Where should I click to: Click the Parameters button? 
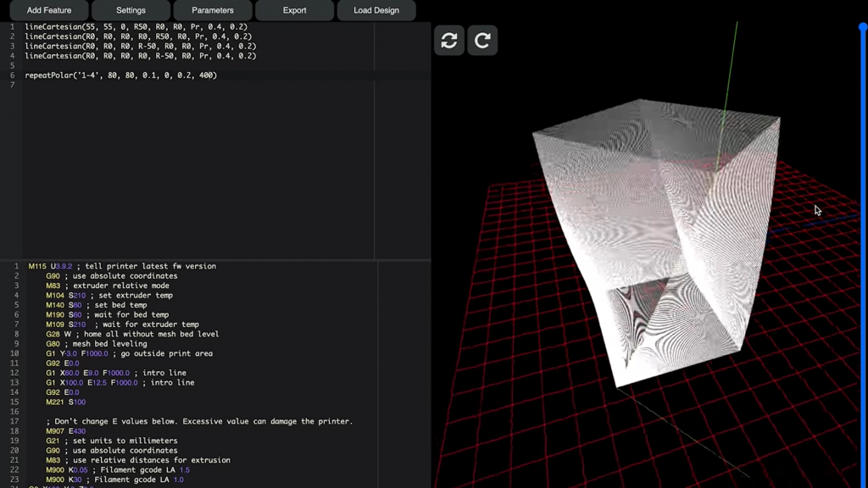212,10
